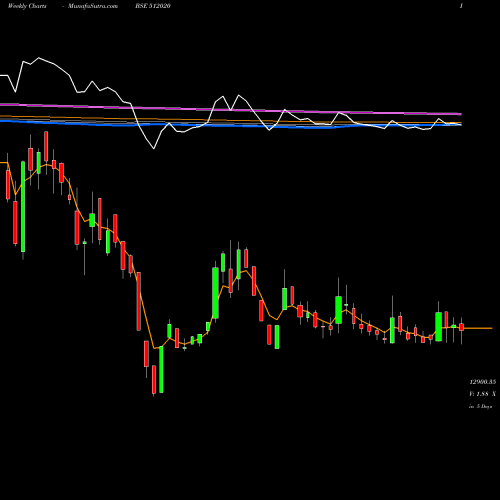Screen dimensions: 500x500
Task: Click the "V:" volume multiplier text
Action: click(482, 394)
